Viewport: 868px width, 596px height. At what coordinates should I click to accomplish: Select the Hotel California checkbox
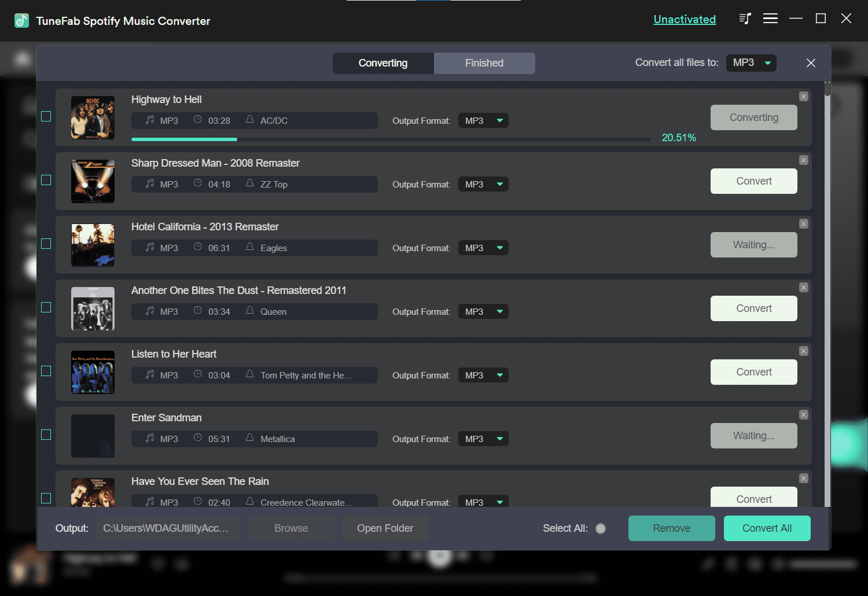(x=46, y=244)
